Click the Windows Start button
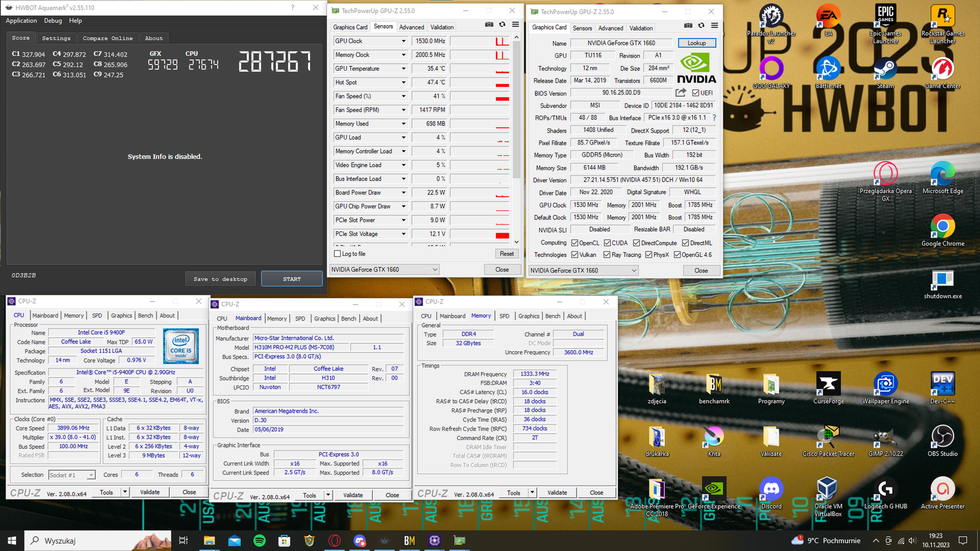The image size is (980, 551). click(x=12, y=540)
